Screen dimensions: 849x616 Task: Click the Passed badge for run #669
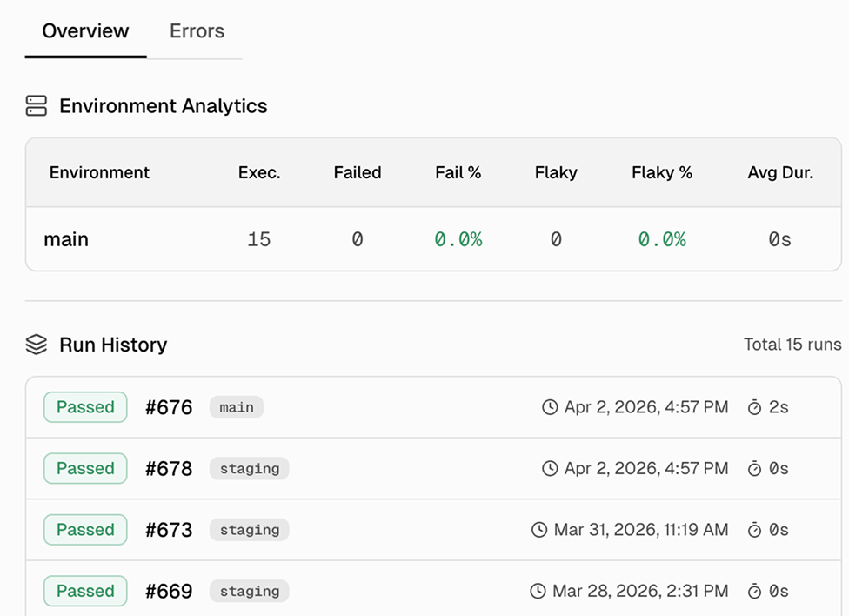tap(85, 591)
